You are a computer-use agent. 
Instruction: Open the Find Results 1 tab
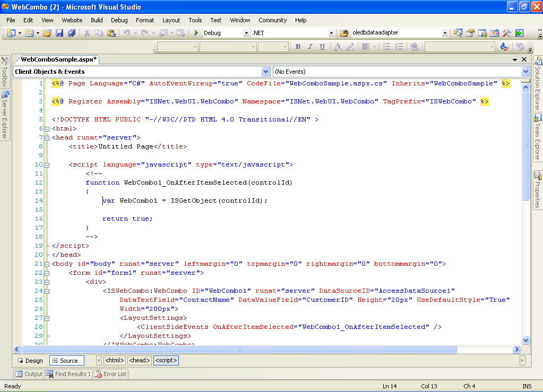[68, 374]
